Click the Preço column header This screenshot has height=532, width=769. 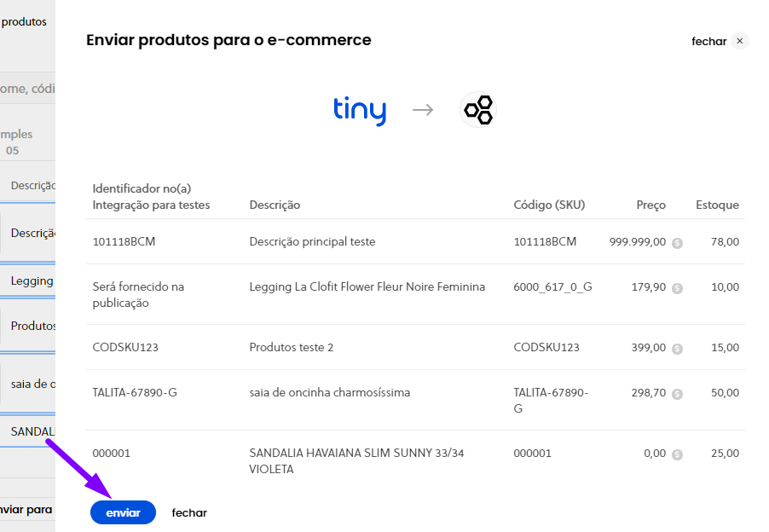650,205
